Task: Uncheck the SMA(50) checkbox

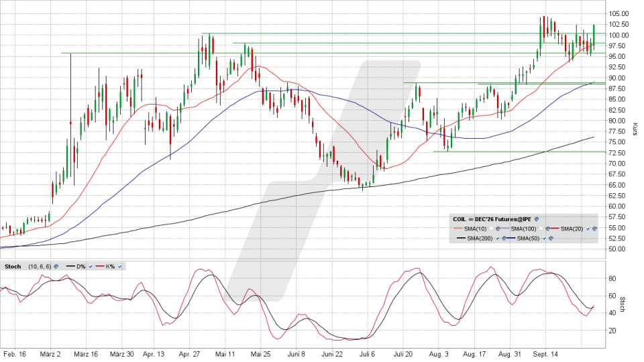Action: [x=544, y=239]
